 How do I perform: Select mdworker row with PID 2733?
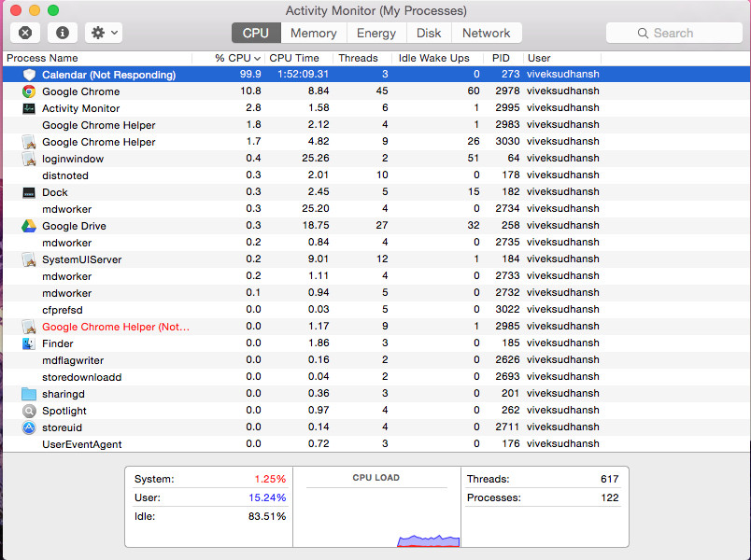(x=375, y=276)
